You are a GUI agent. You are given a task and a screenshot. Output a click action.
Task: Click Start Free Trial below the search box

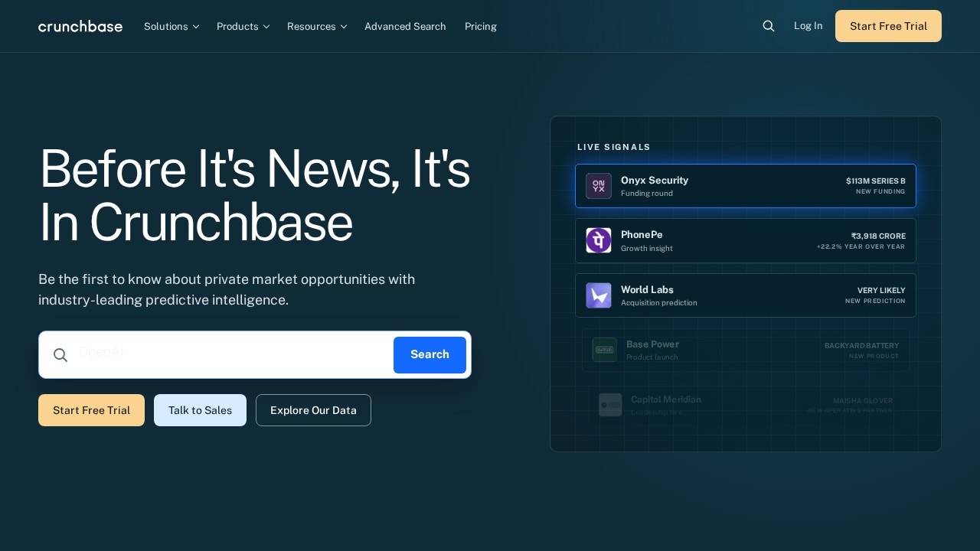pyautogui.click(x=91, y=410)
